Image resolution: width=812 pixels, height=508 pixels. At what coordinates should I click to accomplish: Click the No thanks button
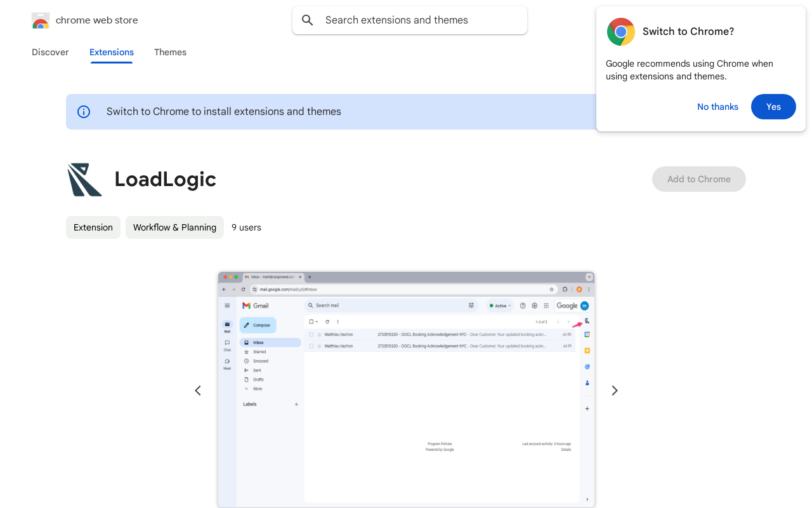[717, 107]
